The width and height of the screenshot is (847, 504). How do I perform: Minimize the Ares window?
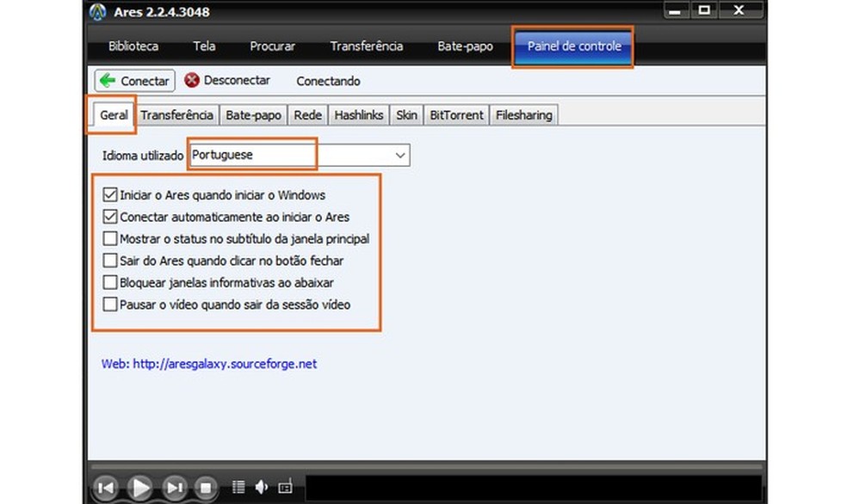(x=675, y=11)
